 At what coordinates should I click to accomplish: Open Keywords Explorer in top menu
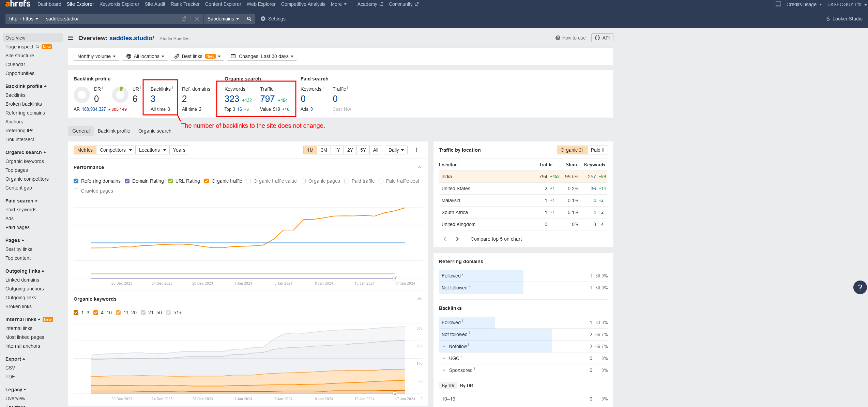pos(119,4)
